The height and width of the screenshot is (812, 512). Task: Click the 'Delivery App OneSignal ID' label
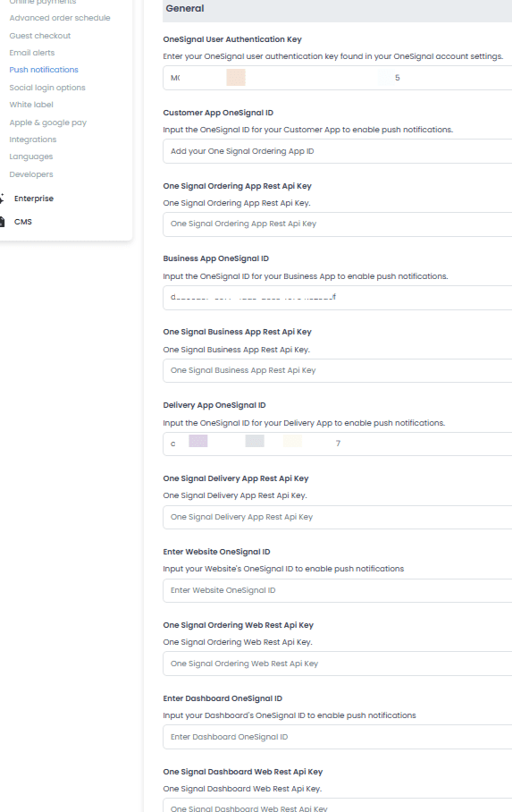pos(214,405)
